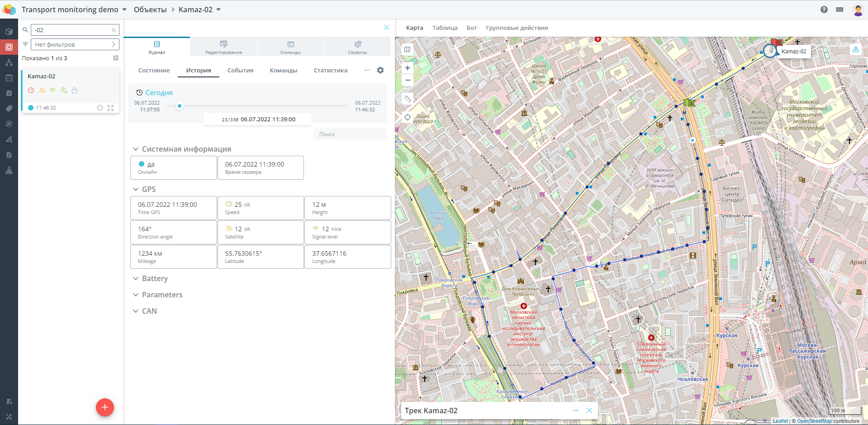Open the mail messages icon
This screenshot has width=868, height=425.
click(x=840, y=10)
